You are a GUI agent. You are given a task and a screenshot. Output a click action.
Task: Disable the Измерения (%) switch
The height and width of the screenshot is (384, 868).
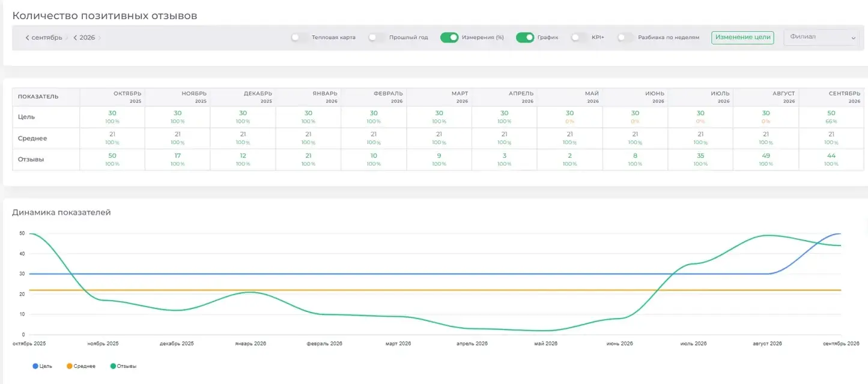[x=449, y=37]
